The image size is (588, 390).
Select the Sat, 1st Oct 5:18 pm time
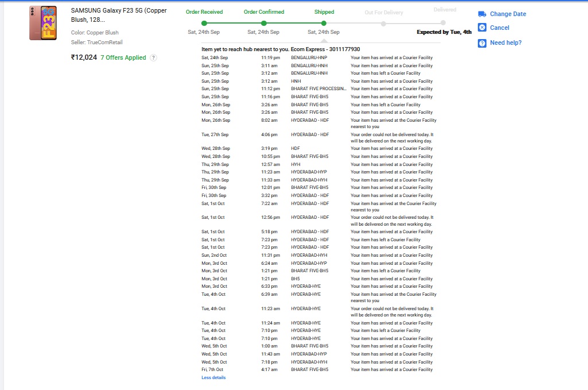[x=269, y=232]
